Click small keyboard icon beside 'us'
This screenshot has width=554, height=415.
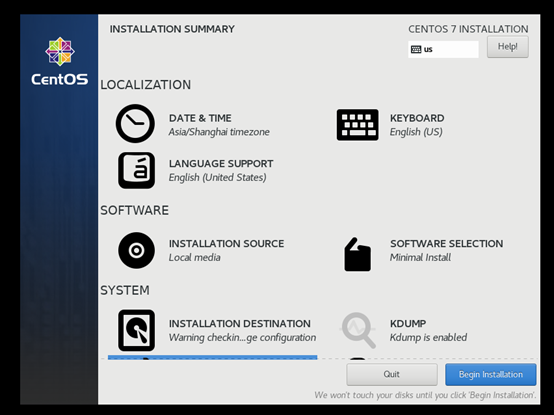coord(416,49)
